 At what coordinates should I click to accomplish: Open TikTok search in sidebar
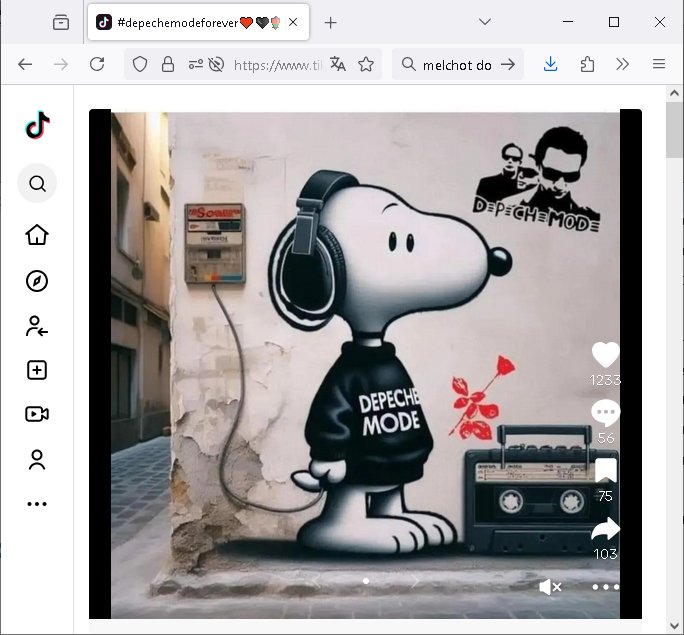click(37, 183)
